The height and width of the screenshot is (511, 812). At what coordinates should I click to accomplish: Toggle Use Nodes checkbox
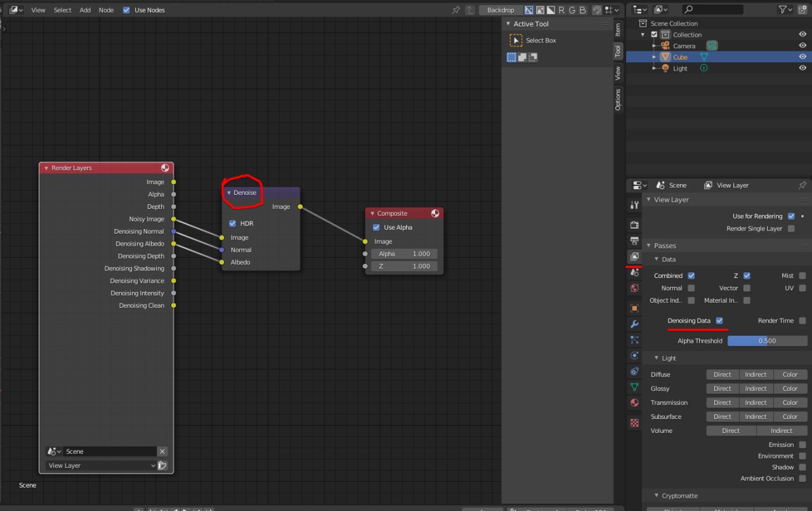point(126,10)
